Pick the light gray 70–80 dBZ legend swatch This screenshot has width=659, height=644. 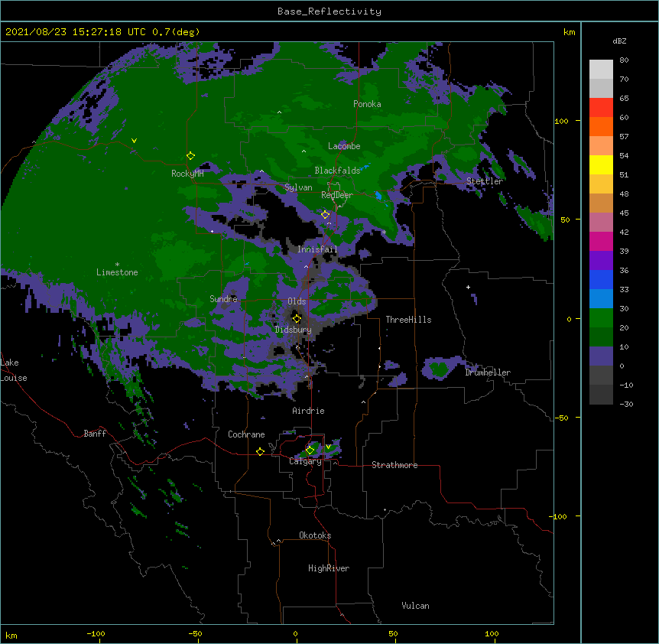click(x=601, y=70)
